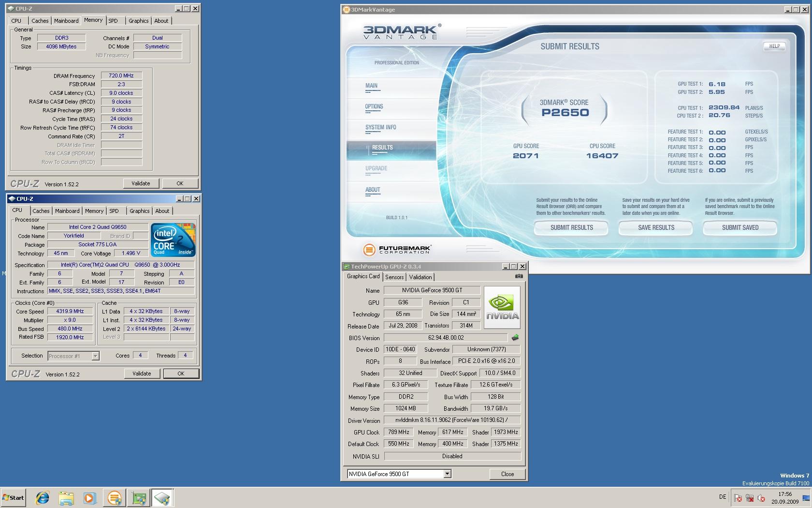The image size is (812, 508).
Task: Open the GPU-Z graphics card selector dropdown
Action: [x=448, y=474]
